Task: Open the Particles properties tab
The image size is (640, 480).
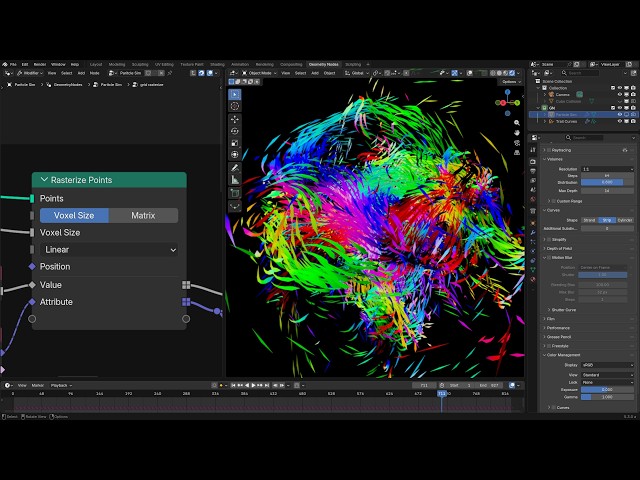Action: coord(533,242)
